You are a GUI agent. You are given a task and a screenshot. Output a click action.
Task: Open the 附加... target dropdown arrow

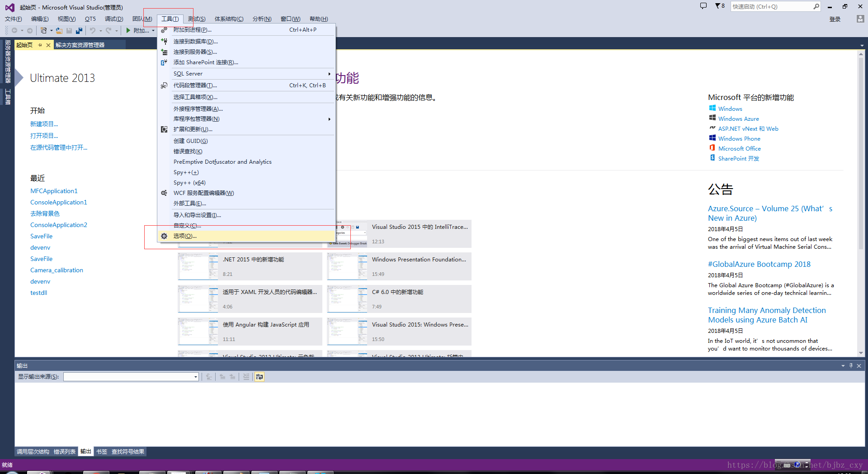click(x=153, y=31)
